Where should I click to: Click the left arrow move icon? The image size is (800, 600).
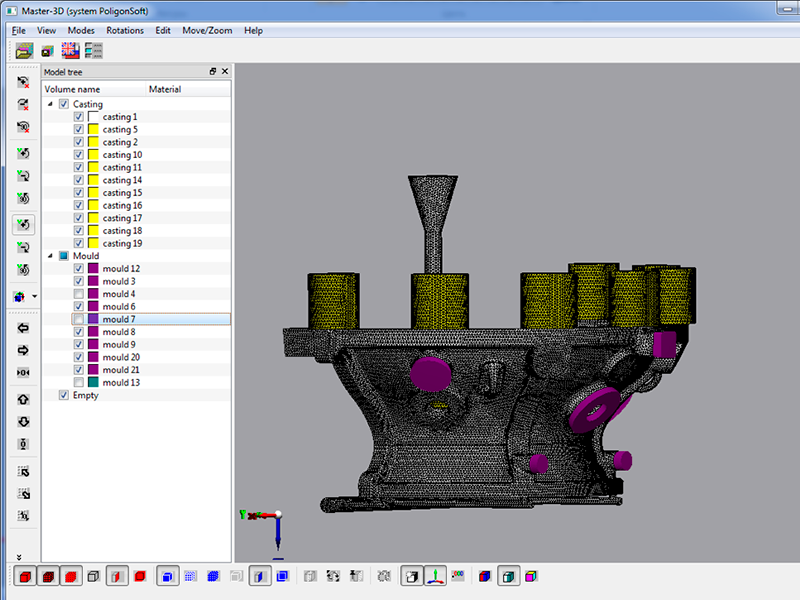[23, 328]
